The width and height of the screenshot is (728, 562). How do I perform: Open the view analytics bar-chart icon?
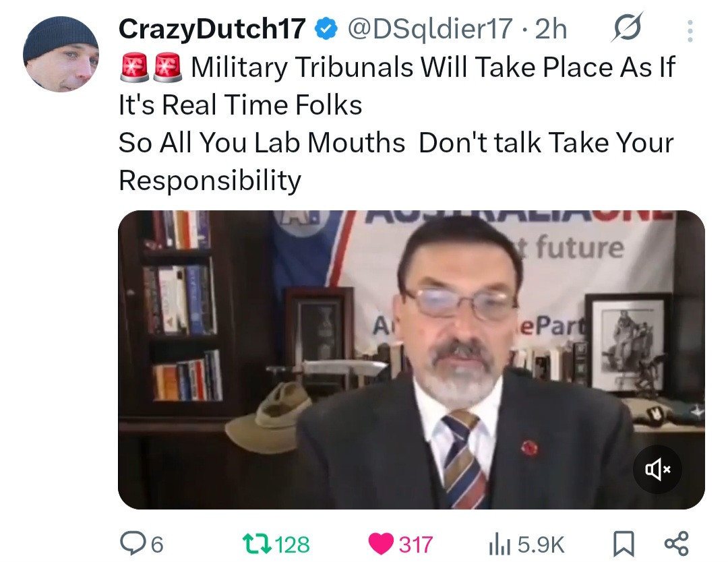click(x=499, y=545)
